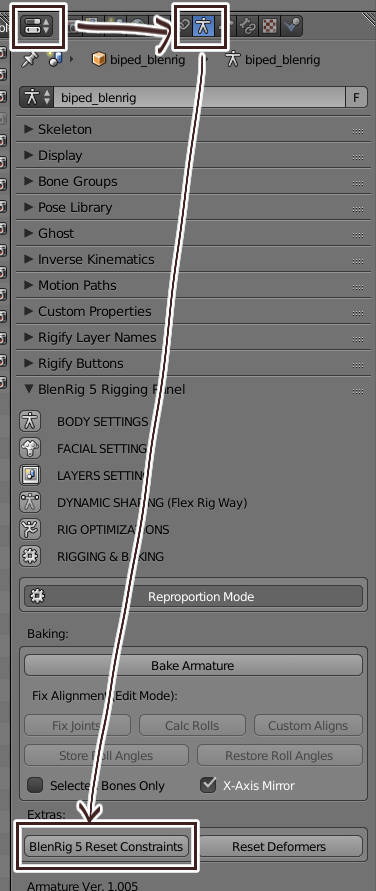Select the Armature data properties tab

pyautogui.click(x=203, y=26)
